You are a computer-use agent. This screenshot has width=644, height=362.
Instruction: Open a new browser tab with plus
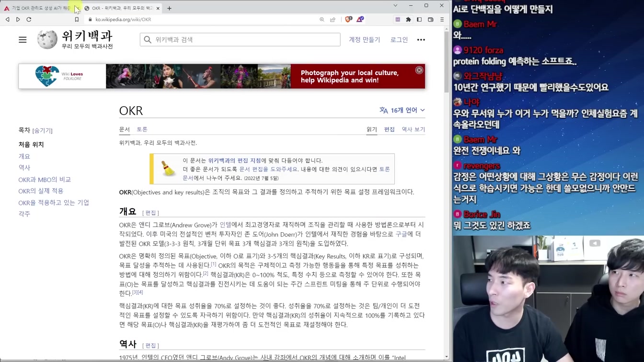coord(169,8)
